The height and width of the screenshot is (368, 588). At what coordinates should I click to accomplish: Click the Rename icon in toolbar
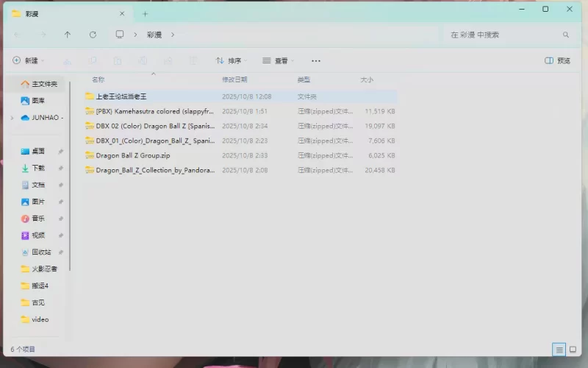(x=143, y=61)
